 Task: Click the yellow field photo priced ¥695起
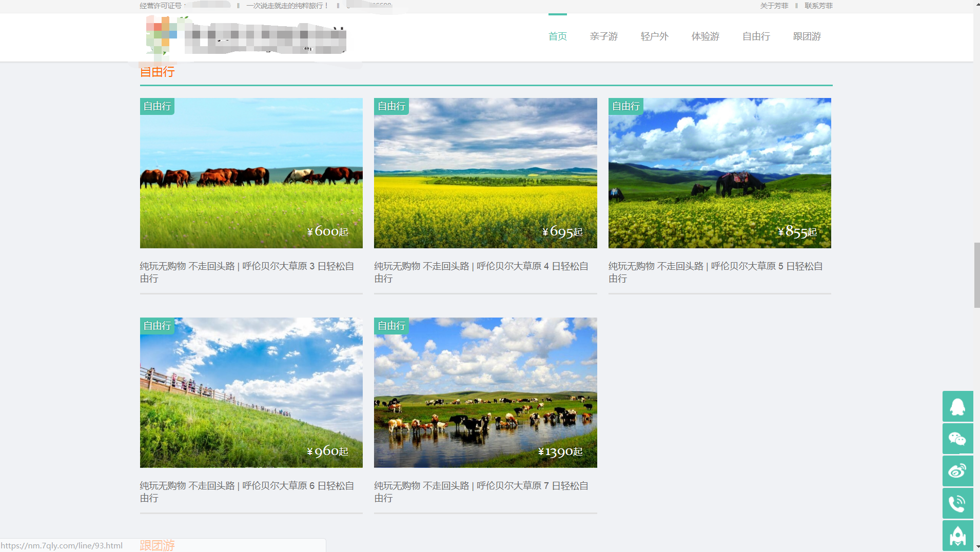[485, 173]
